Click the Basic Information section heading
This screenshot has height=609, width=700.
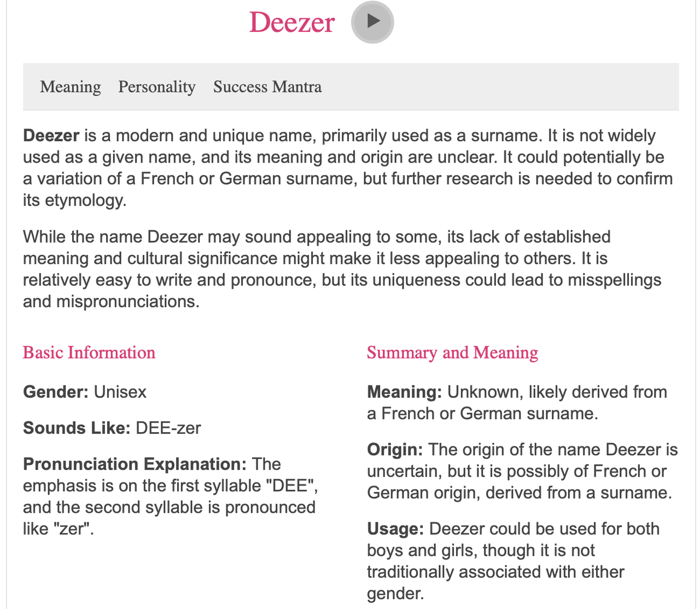coord(89,352)
